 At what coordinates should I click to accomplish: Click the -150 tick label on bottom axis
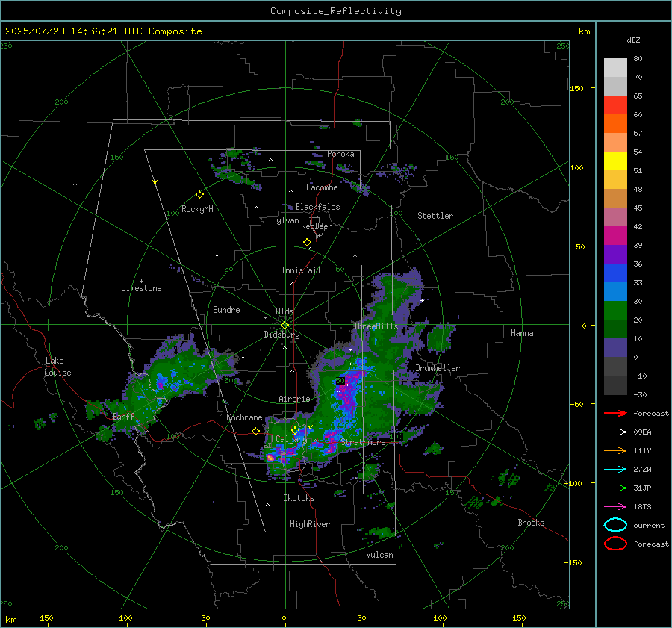44,618
